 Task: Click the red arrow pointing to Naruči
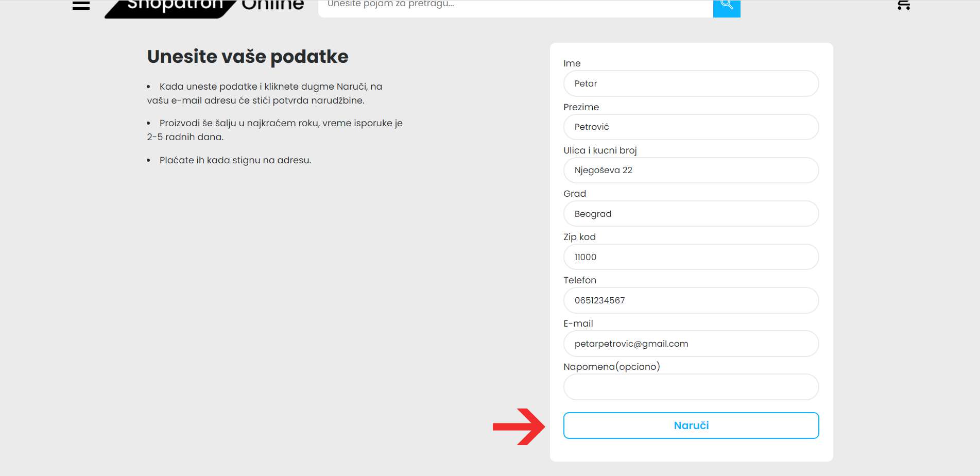coord(519,427)
